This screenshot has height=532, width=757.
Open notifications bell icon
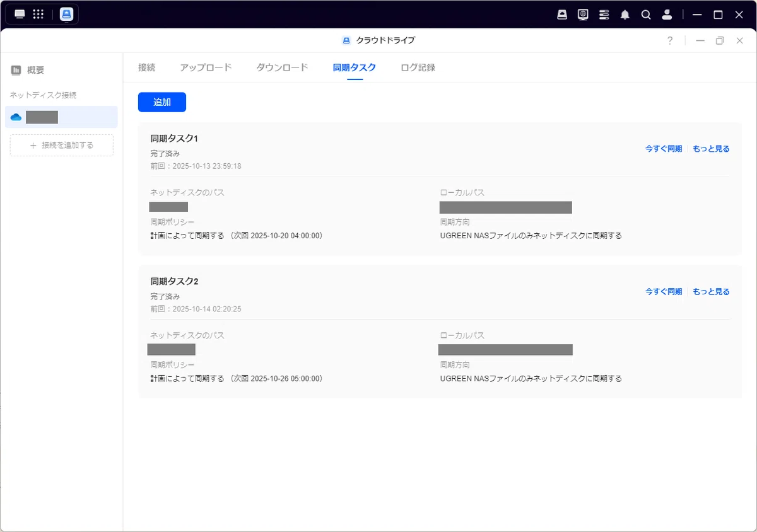(x=625, y=14)
